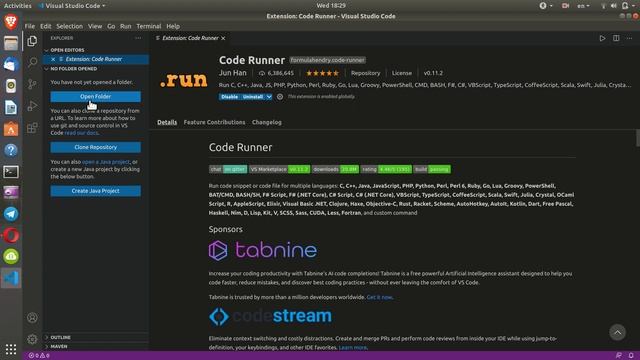Open the en keyboard layout menu
The image size is (640, 360).
(583, 6)
